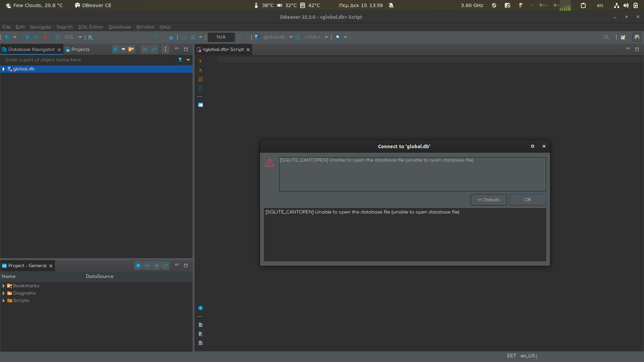Toggle Link with Editor in Database Navigator

154,49
